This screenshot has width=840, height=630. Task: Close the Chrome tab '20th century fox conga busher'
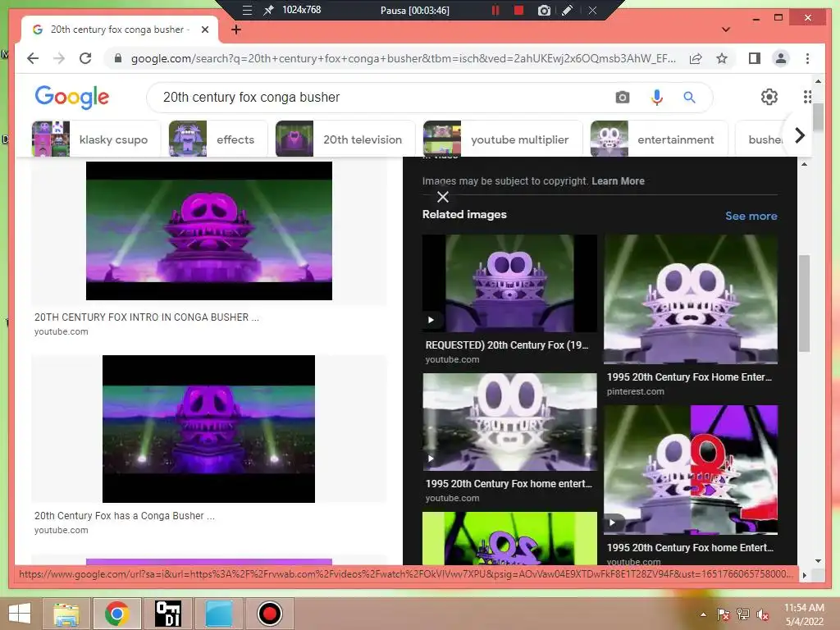tap(204, 30)
